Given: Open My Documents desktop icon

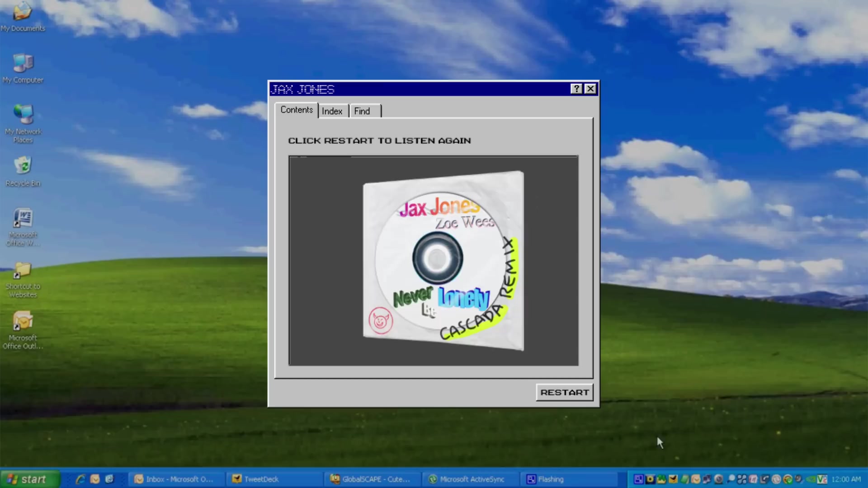Looking at the screenshot, I should [x=23, y=16].
